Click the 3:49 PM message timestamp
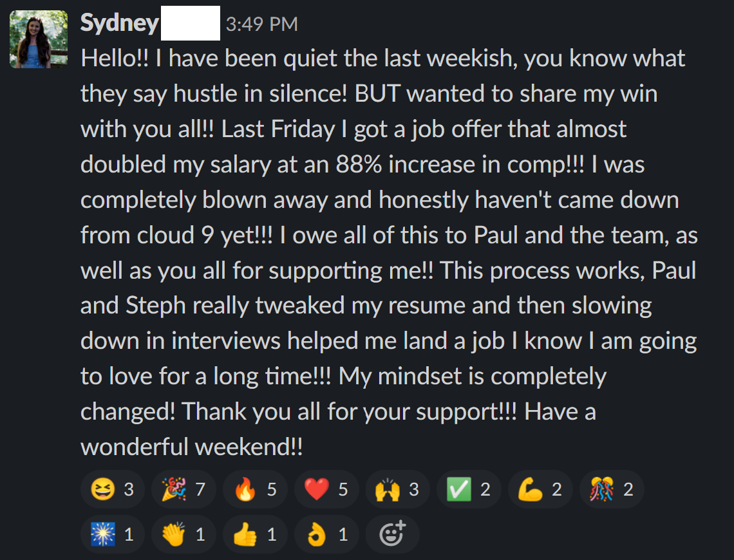Image resolution: width=734 pixels, height=560 pixels. 262,24
